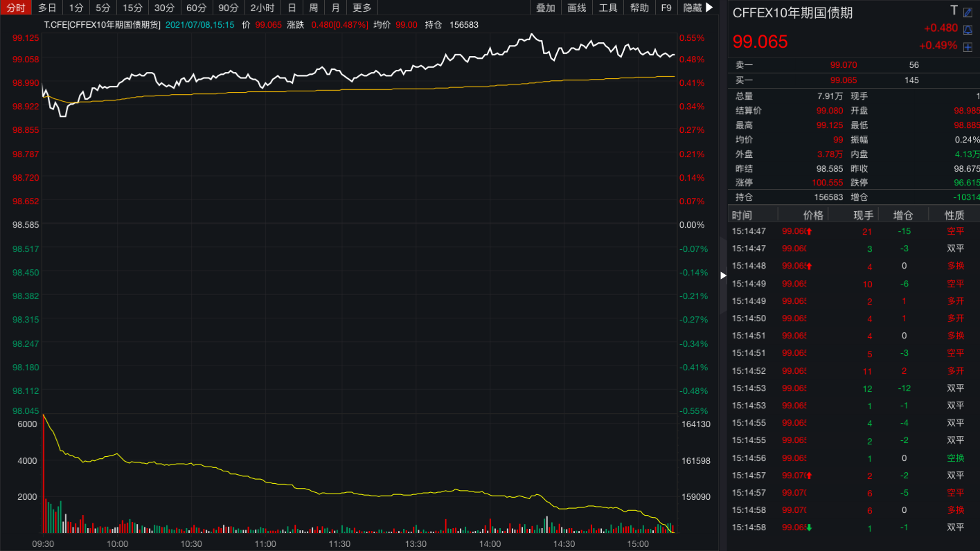Hide the right panel via 隐藏 button

pos(698,8)
